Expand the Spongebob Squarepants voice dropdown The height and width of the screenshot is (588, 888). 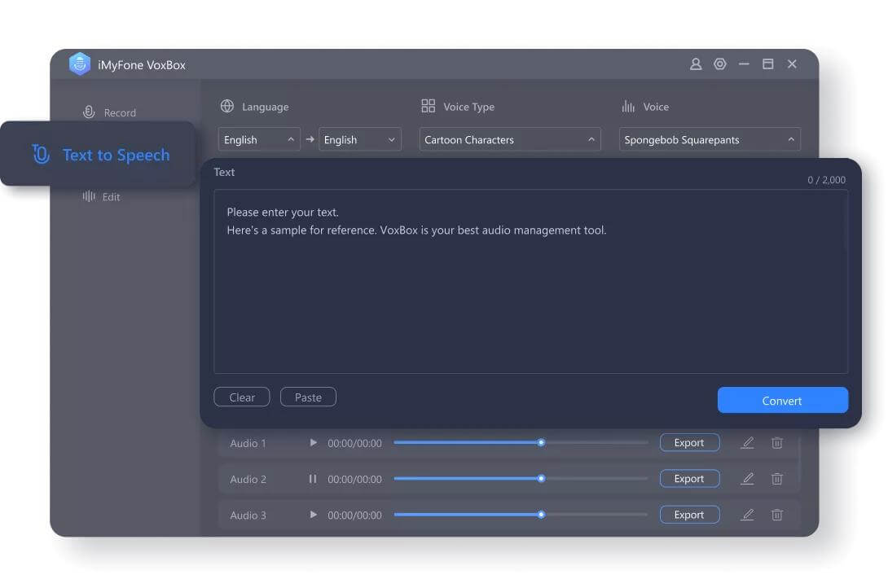click(x=710, y=139)
